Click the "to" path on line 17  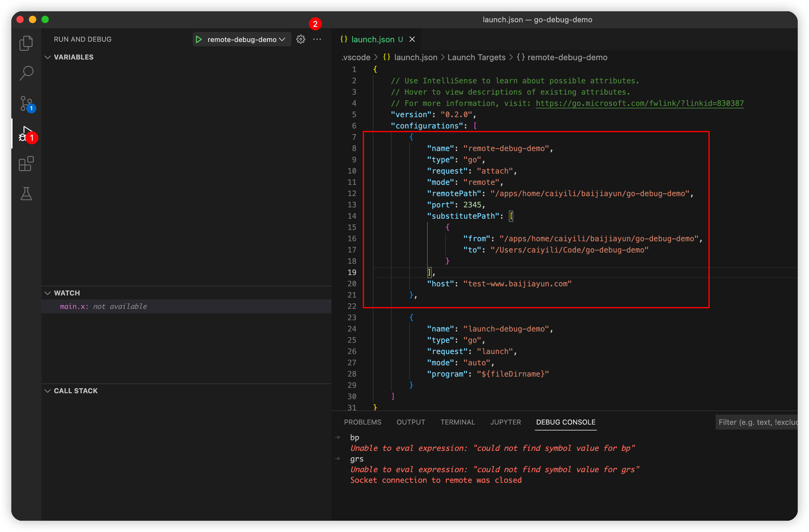[x=569, y=250]
